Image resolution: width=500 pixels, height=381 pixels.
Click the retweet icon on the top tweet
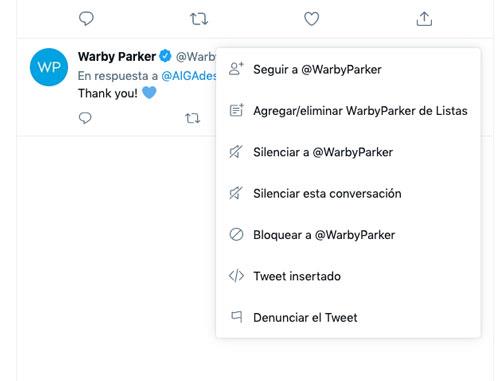(x=199, y=19)
